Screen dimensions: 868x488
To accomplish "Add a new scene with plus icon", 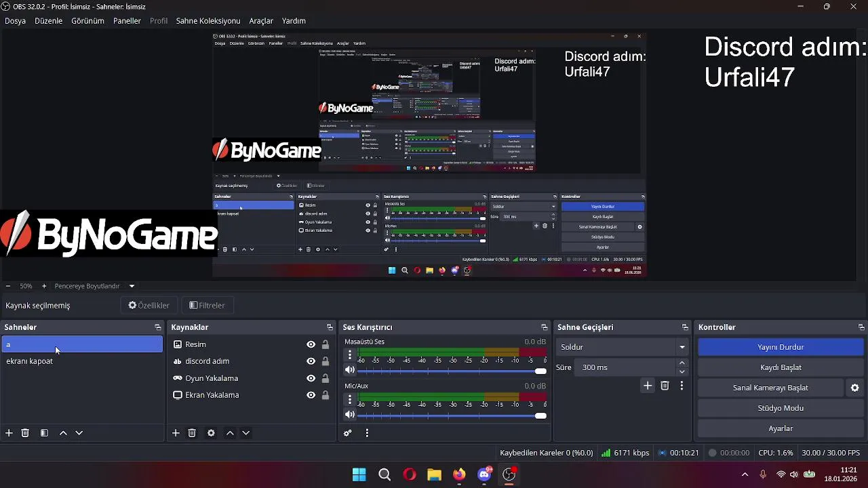I will [x=9, y=433].
